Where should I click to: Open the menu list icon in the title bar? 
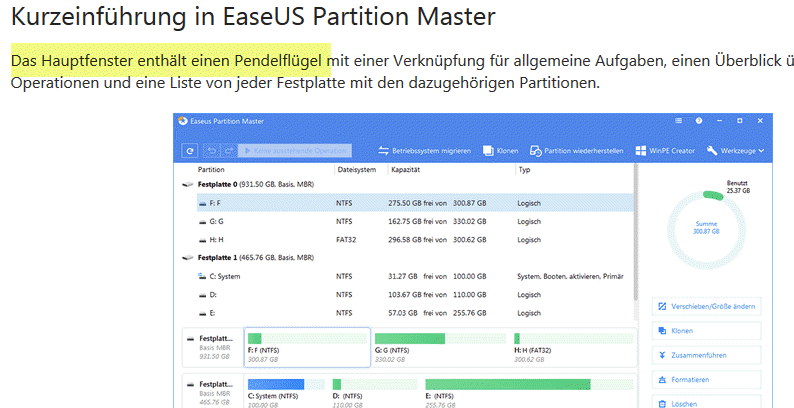click(x=679, y=121)
